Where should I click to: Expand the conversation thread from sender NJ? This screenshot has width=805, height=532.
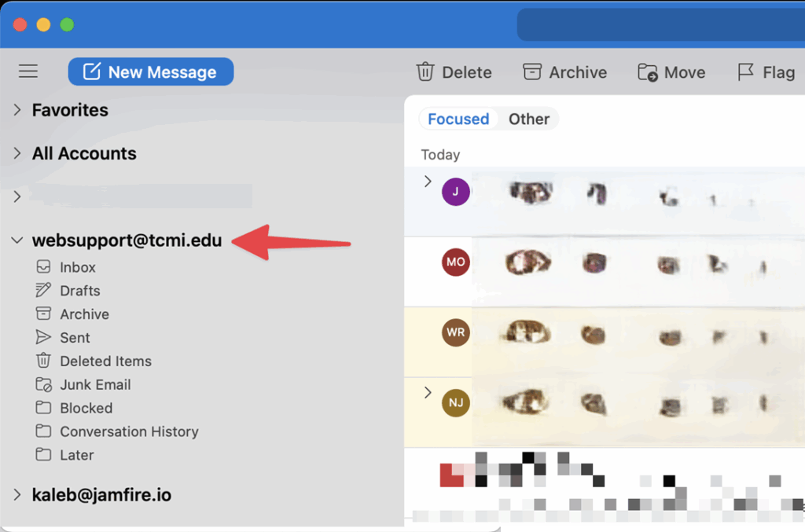[428, 392]
